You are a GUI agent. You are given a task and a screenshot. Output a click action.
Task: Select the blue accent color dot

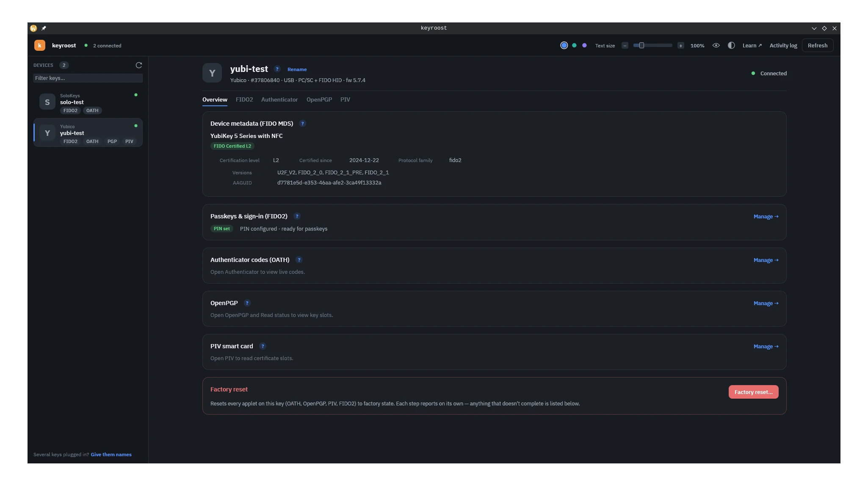pos(564,45)
